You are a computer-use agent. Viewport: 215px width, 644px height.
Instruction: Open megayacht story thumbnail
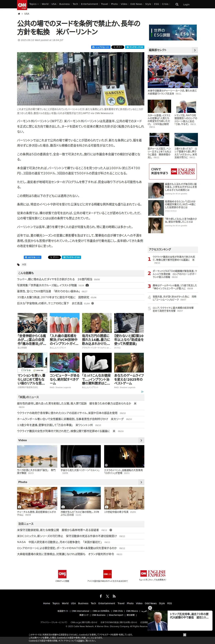coord(186,139)
